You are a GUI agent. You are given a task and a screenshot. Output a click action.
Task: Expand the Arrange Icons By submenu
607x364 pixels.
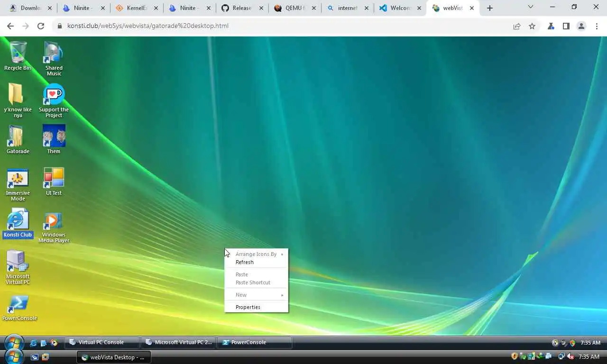pyautogui.click(x=257, y=254)
